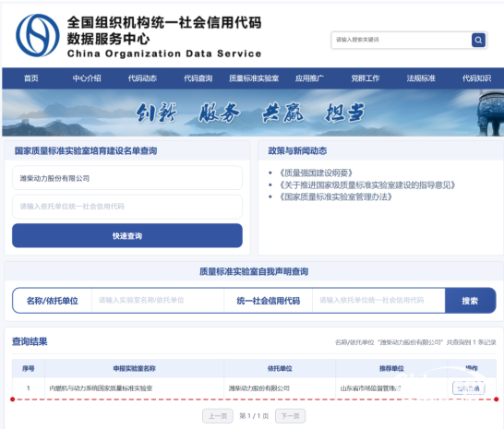Image resolution: width=504 pixels, height=429 pixels.
Task: Open the 应用推广 nav item
Action: tap(309, 78)
